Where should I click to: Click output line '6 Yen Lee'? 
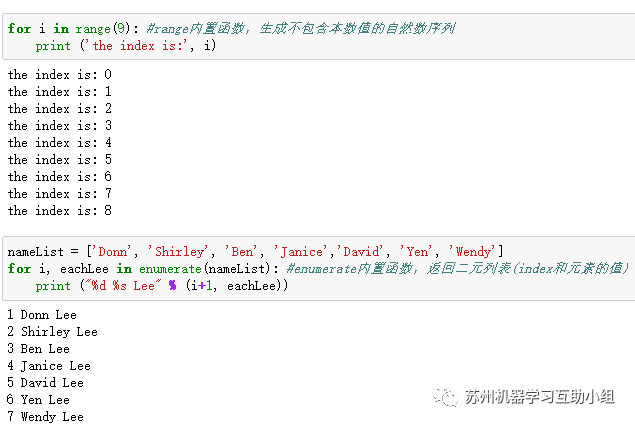click(38, 400)
